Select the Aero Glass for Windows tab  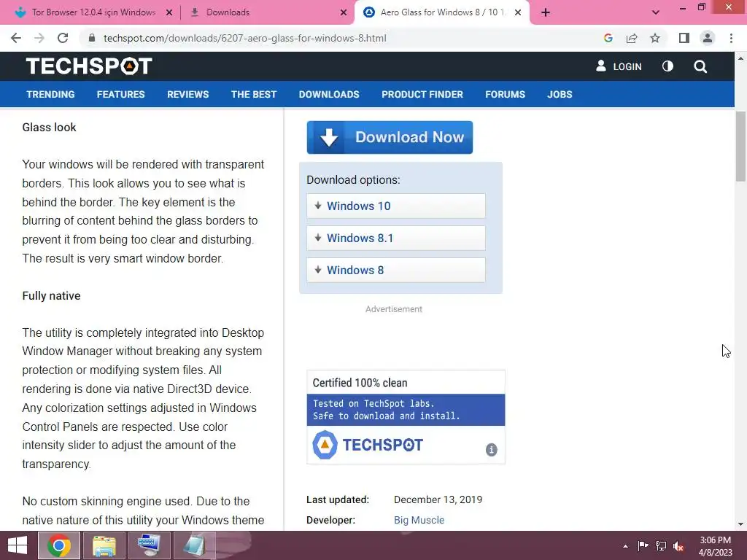point(441,12)
